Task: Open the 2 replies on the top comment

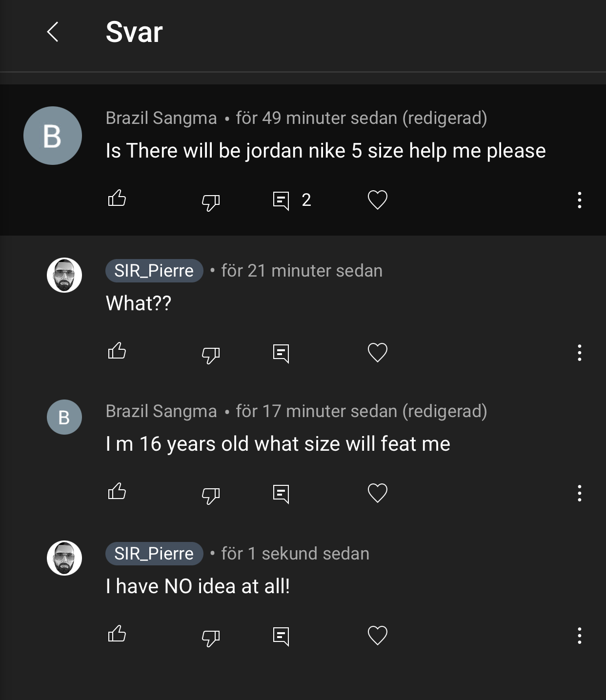Action: 292,200
